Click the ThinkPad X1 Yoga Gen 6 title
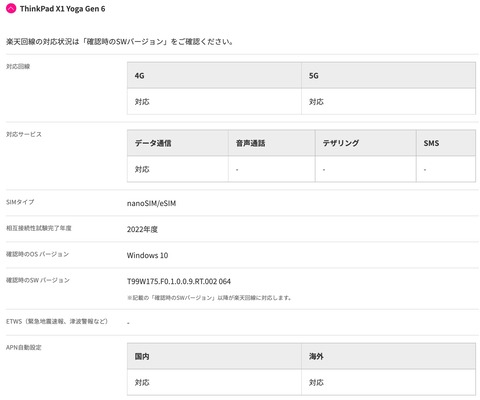 62,9
